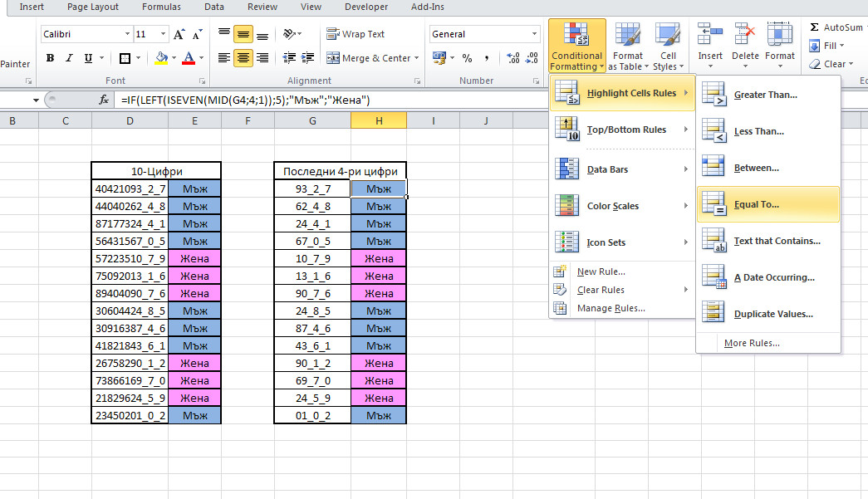Click the Format cells icon

(779, 34)
